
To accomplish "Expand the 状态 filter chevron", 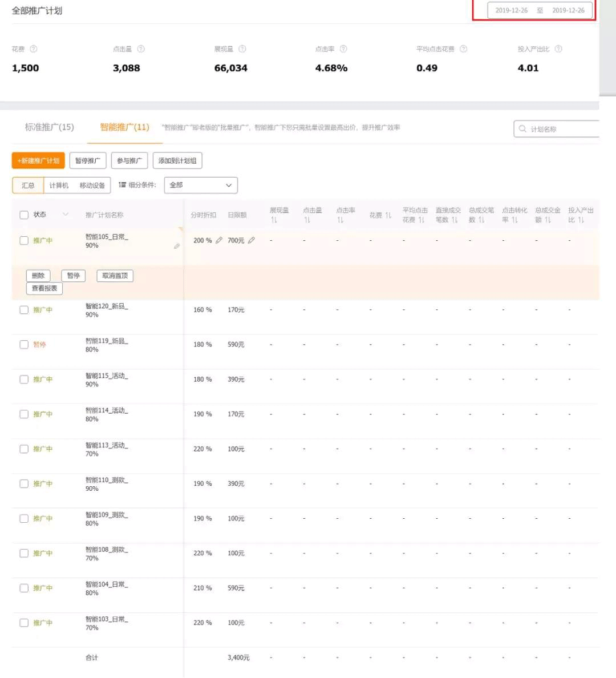I will (66, 215).
